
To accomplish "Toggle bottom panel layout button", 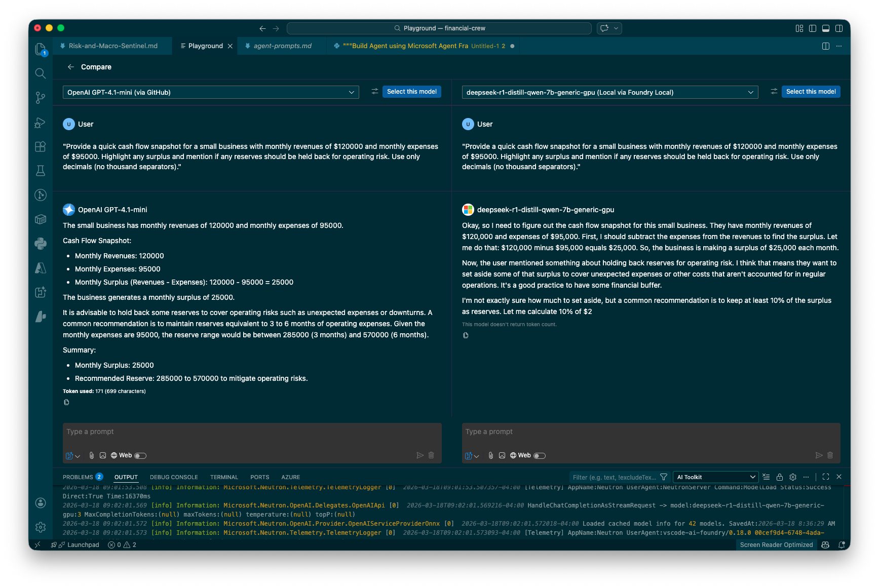I will click(826, 28).
